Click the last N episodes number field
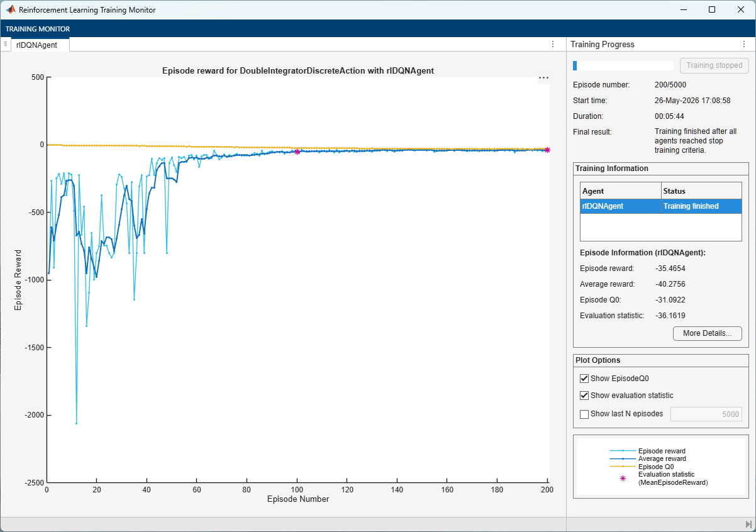Image resolution: width=756 pixels, height=532 pixels. pos(706,414)
